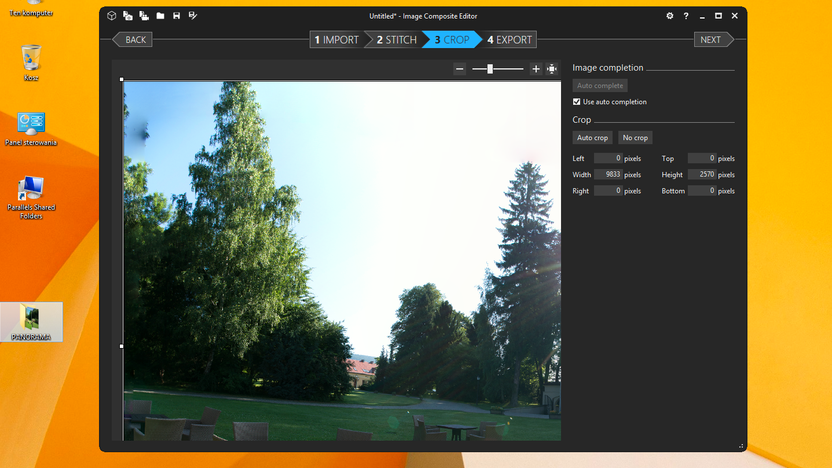Save the project as a new file
Image resolution: width=832 pixels, height=468 pixels.
(x=193, y=16)
